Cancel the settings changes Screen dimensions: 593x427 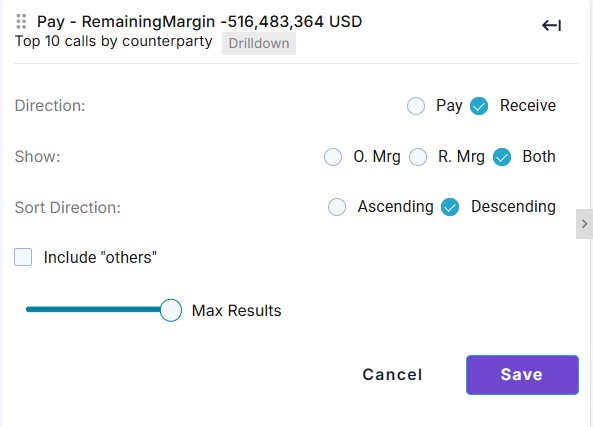(392, 375)
